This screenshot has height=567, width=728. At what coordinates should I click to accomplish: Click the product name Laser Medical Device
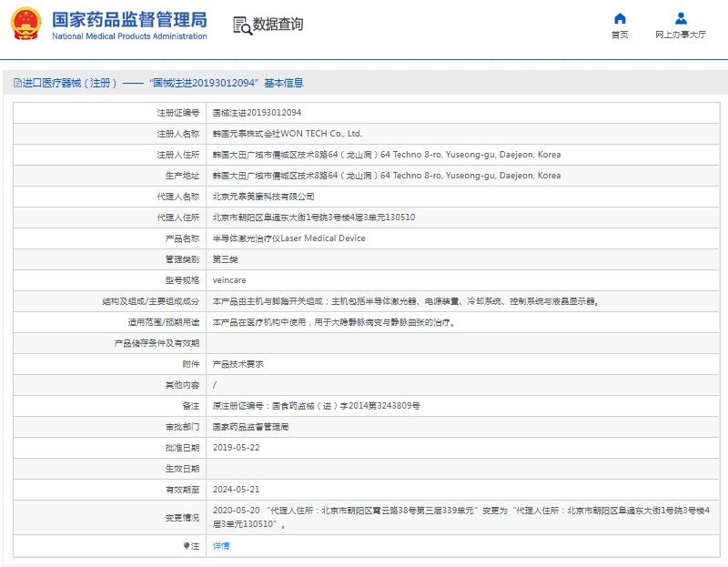click(288, 238)
